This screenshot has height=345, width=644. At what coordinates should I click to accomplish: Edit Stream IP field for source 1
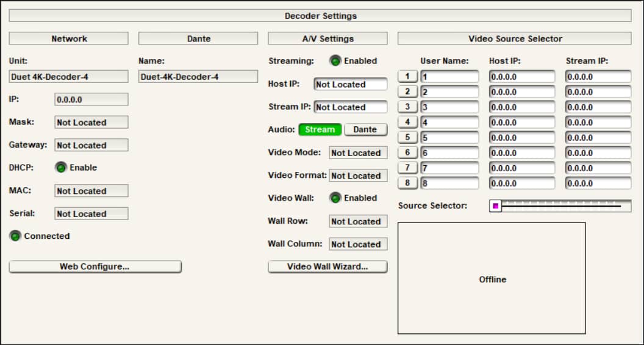click(598, 77)
